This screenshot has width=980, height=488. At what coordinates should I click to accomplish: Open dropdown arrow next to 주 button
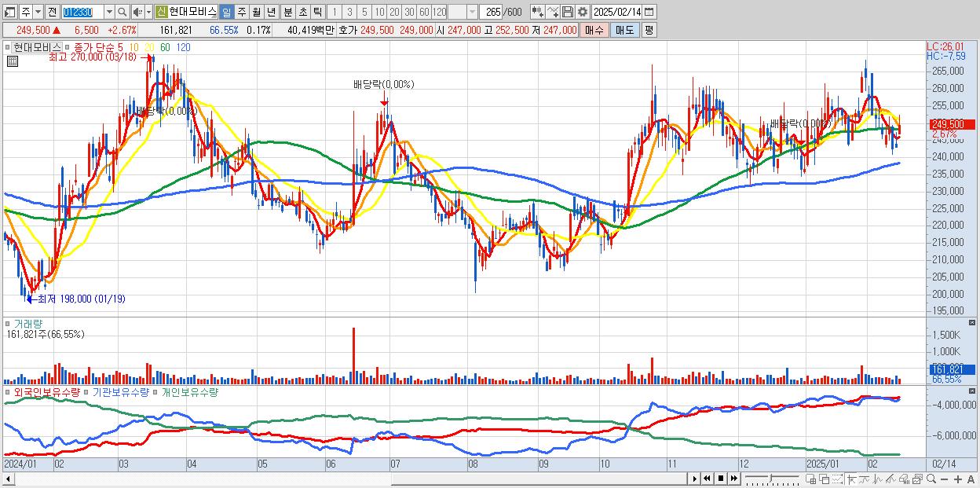[x=38, y=13]
